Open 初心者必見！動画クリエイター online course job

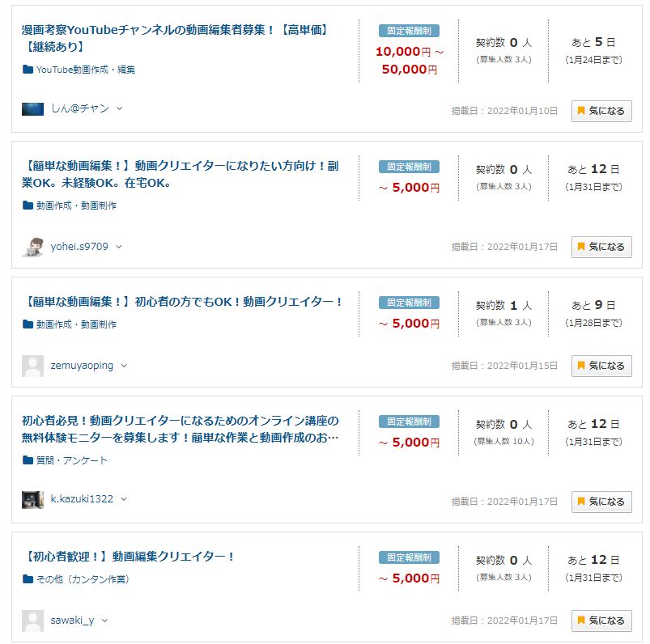(180, 422)
